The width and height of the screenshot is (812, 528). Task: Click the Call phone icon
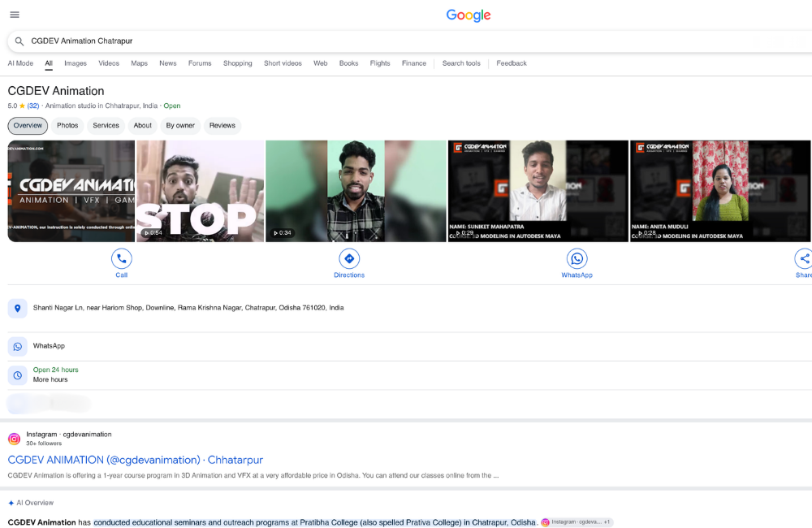122,258
